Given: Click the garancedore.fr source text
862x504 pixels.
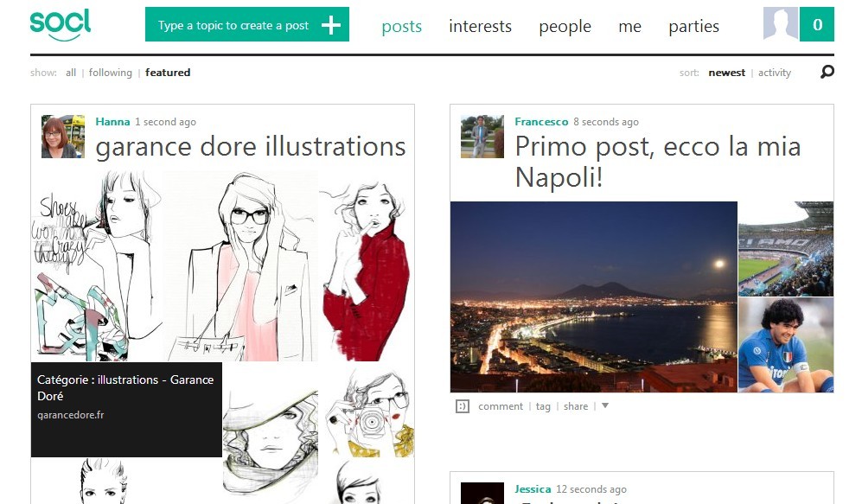Looking at the screenshot, I should (x=70, y=415).
